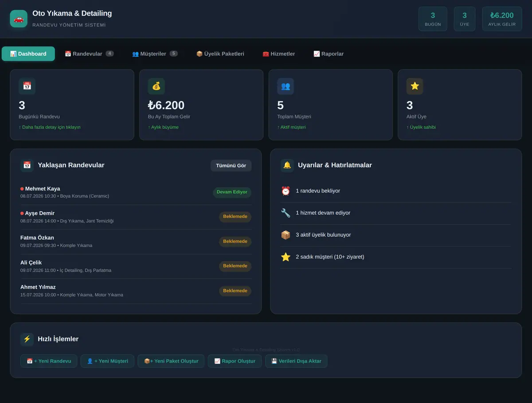Select the Ali Çelik appointment name

click(31, 263)
